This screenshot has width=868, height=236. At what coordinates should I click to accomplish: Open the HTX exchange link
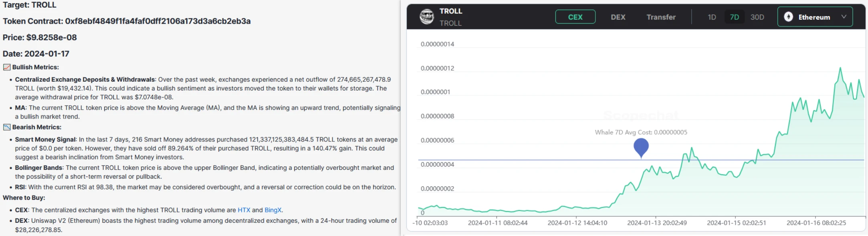tap(244, 210)
